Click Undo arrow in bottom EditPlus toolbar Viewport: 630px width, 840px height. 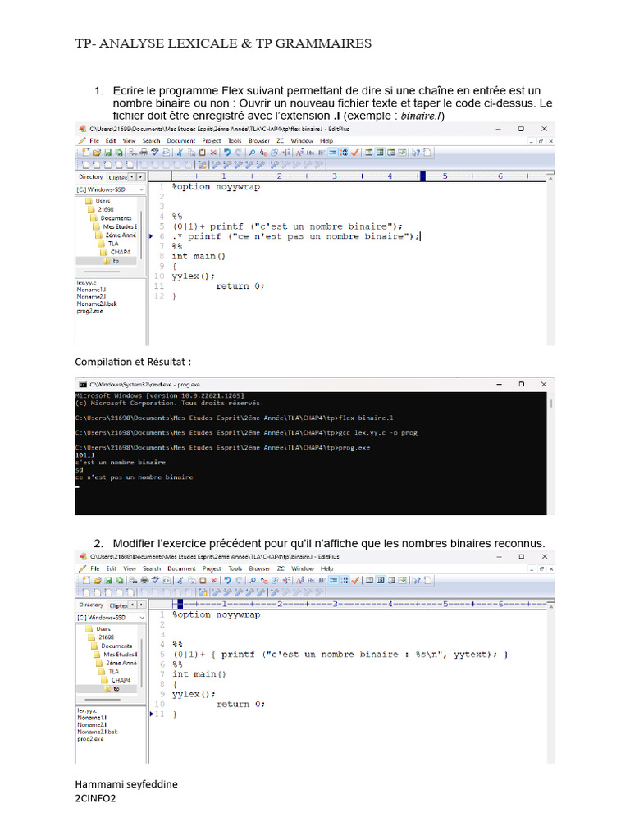click(227, 580)
